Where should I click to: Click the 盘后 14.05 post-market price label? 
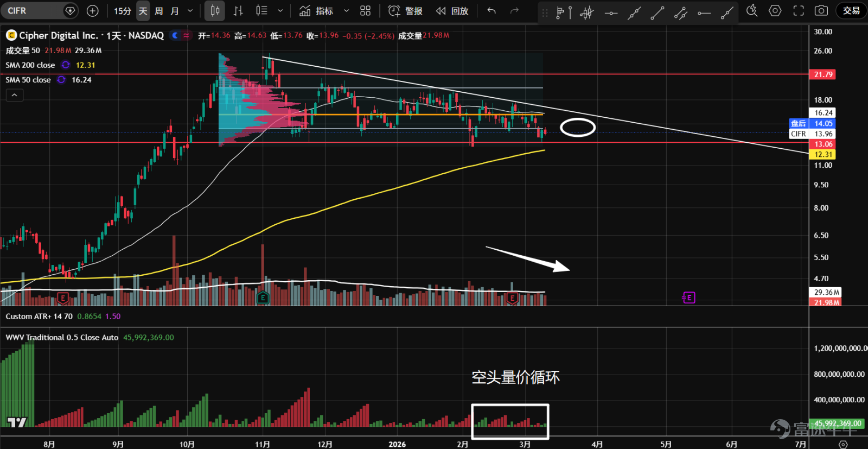(x=813, y=124)
